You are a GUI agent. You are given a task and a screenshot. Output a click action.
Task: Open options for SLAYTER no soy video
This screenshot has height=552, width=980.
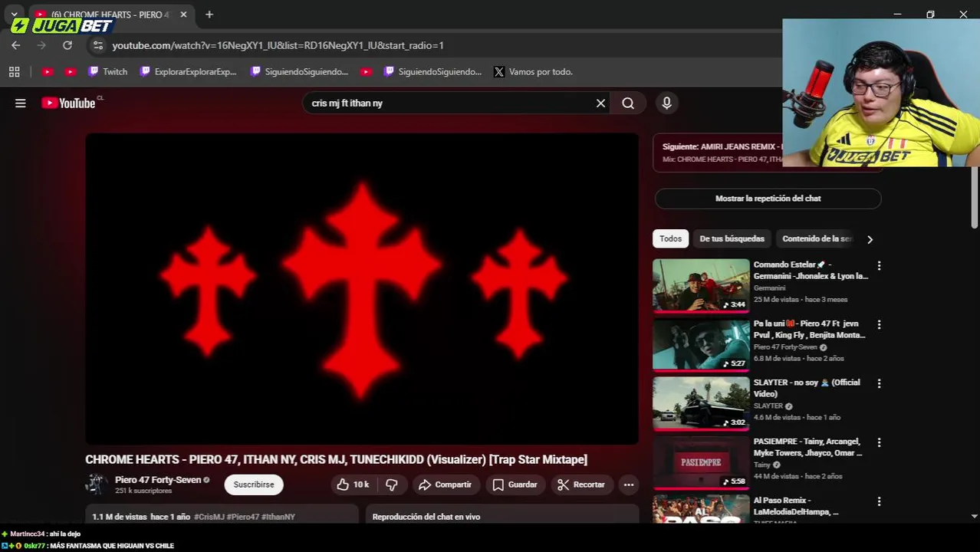(879, 383)
